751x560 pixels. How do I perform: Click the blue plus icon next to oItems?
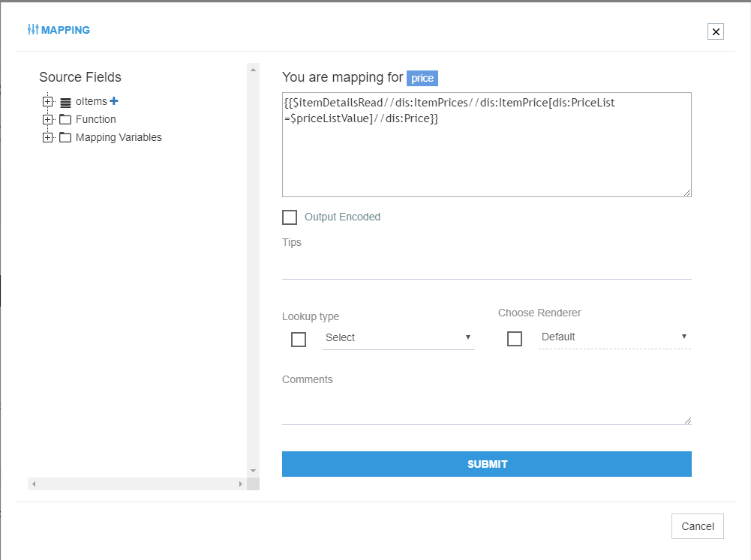click(x=113, y=100)
